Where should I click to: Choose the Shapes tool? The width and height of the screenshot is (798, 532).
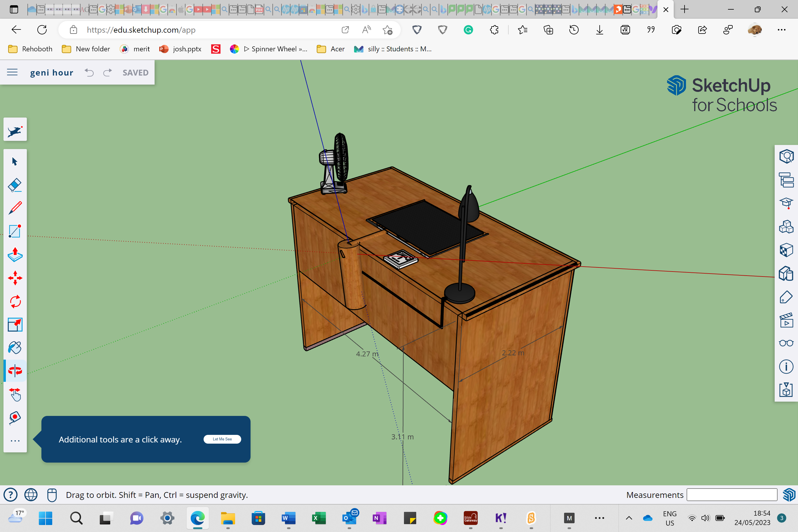pos(15,231)
